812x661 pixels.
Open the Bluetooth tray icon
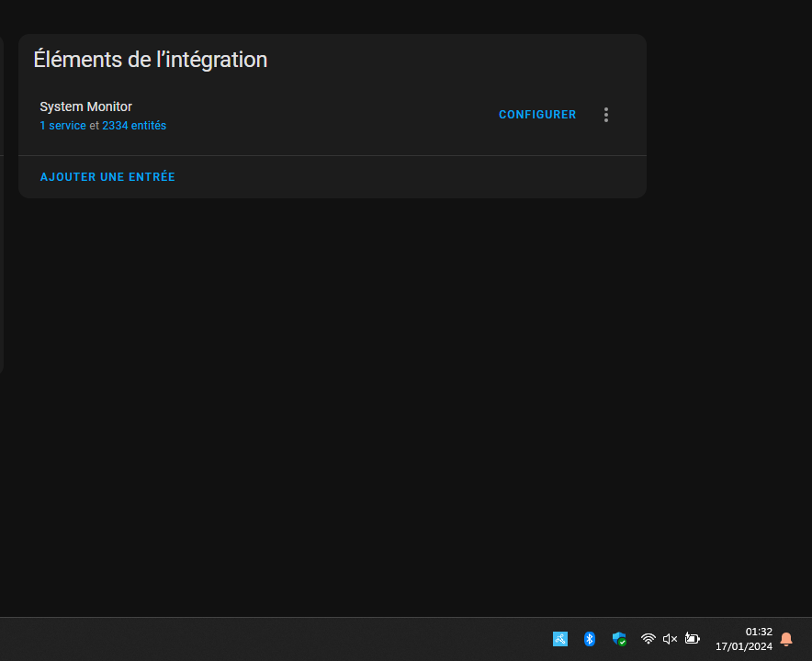(x=590, y=639)
